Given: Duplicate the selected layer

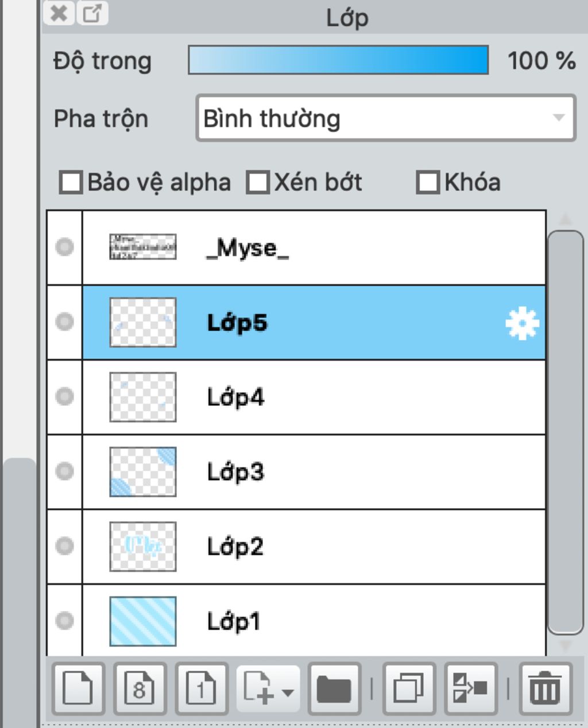Looking at the screenshot, I should pyautogui.click(x=409, y=688).
